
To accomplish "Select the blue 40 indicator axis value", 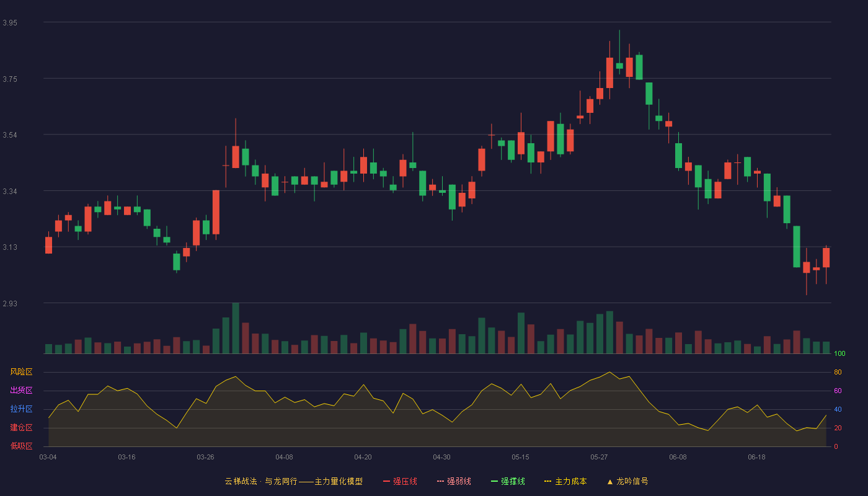I will point(838,409).
